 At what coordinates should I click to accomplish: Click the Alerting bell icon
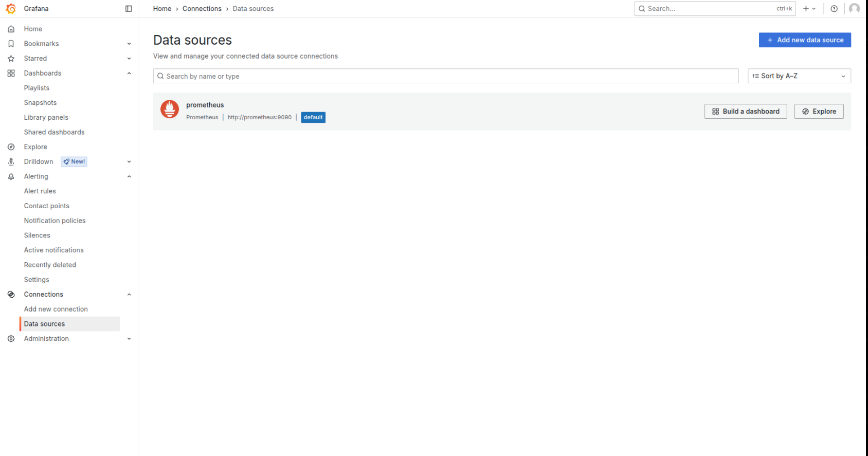point(11,176)
